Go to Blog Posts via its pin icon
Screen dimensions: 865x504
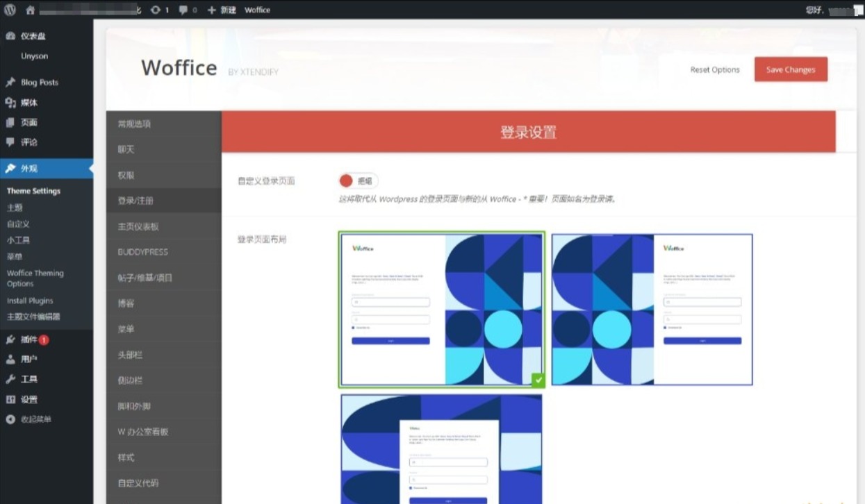coord(10,82)
